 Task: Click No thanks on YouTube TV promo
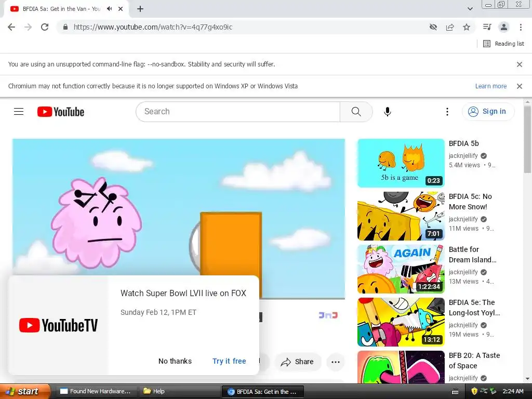(x=175, y=361)
